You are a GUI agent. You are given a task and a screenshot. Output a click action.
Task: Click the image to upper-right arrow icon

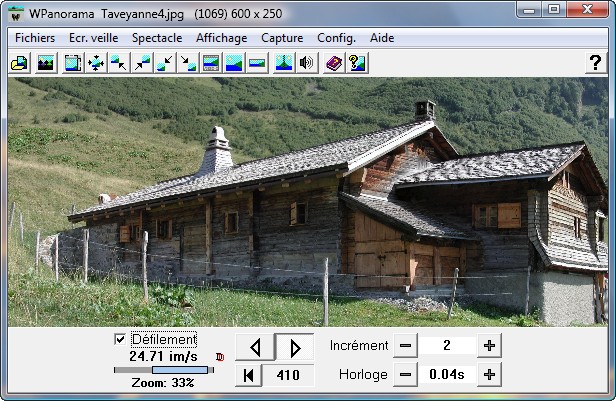142,63
